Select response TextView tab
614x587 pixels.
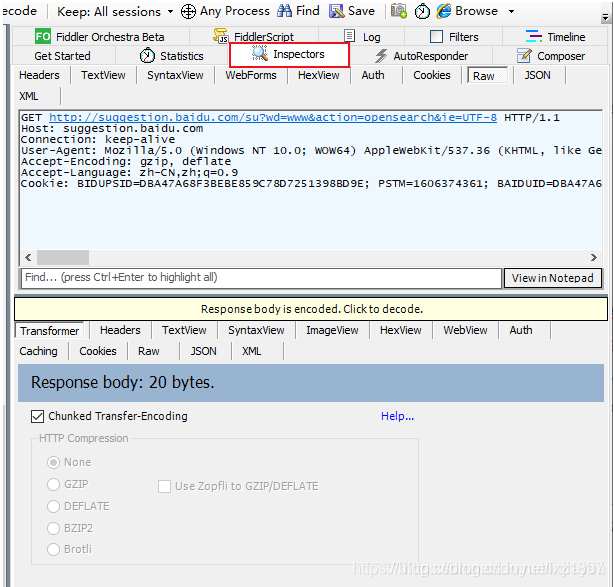pos(184,331)
